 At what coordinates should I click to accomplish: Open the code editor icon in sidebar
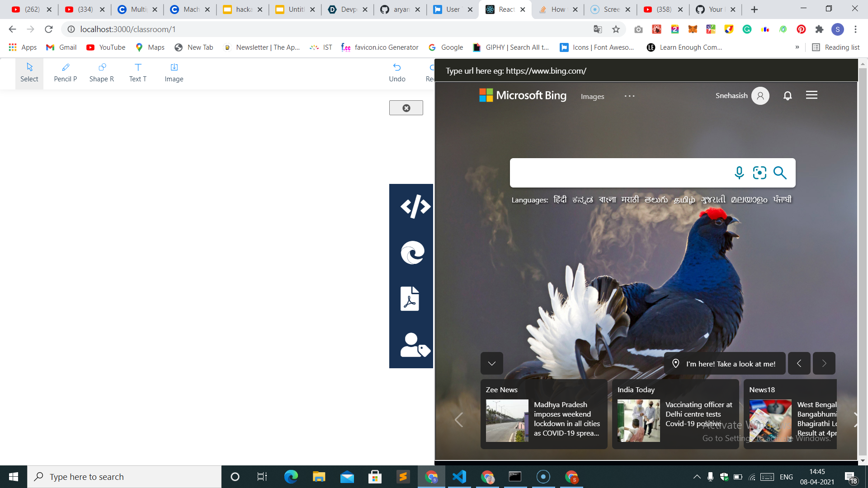click(415, 206)
